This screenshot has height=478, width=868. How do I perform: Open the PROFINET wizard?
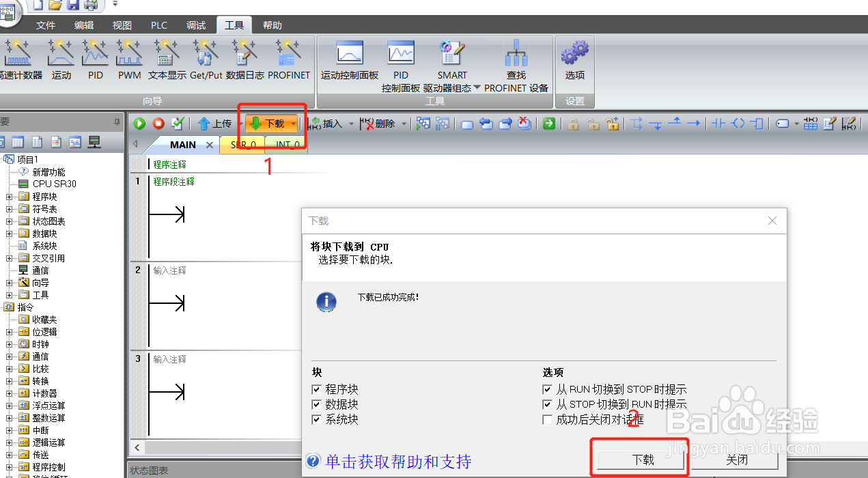click(x=289, y=59)
